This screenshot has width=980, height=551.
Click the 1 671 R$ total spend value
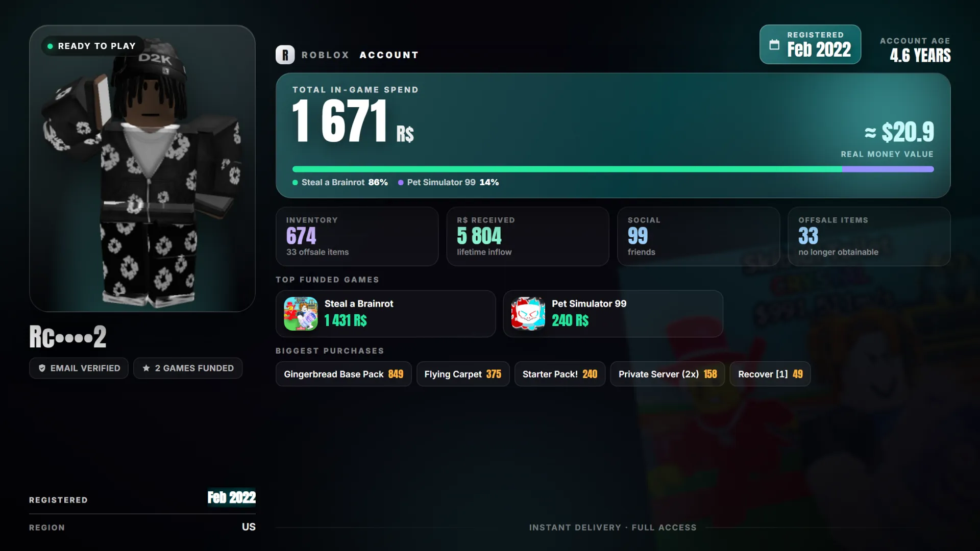[353, 121]
